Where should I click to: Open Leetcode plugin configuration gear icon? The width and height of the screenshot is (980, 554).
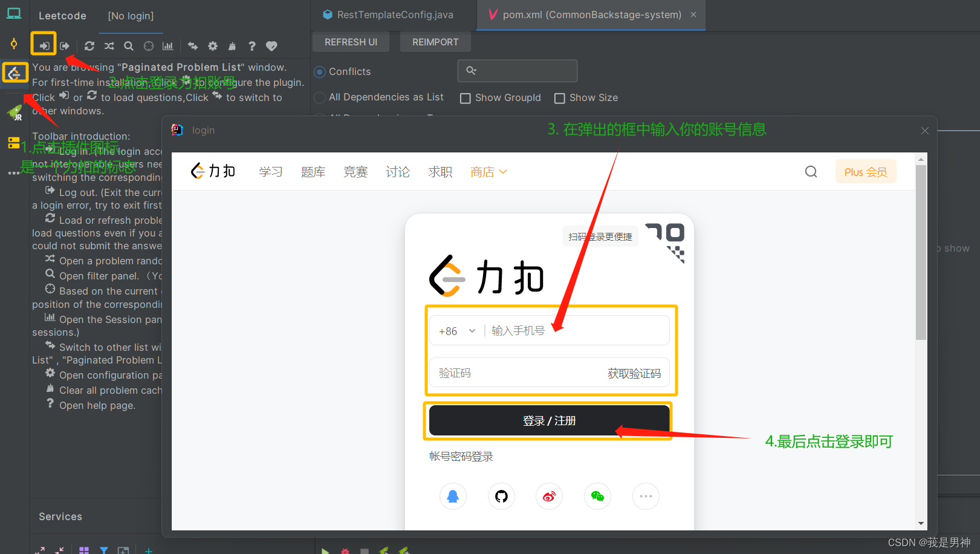click(213, 46)
